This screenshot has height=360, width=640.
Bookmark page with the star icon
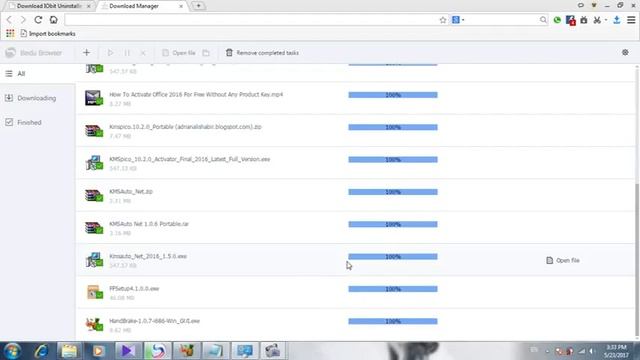pos(443,20)
